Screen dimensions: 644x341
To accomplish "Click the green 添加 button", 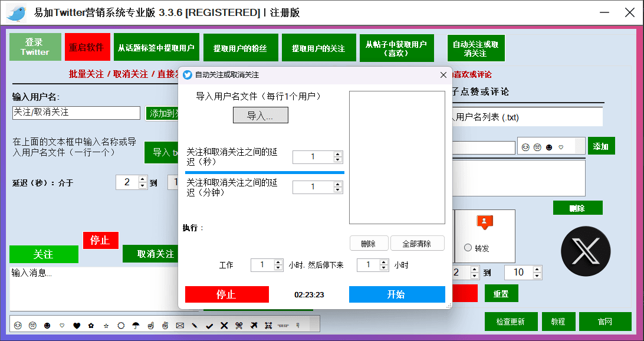I will (602, 146).
